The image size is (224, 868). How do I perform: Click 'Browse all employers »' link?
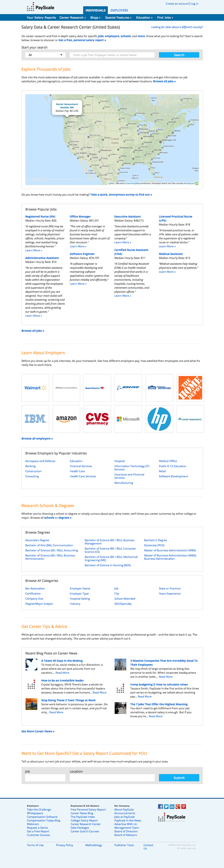[37, 439]
